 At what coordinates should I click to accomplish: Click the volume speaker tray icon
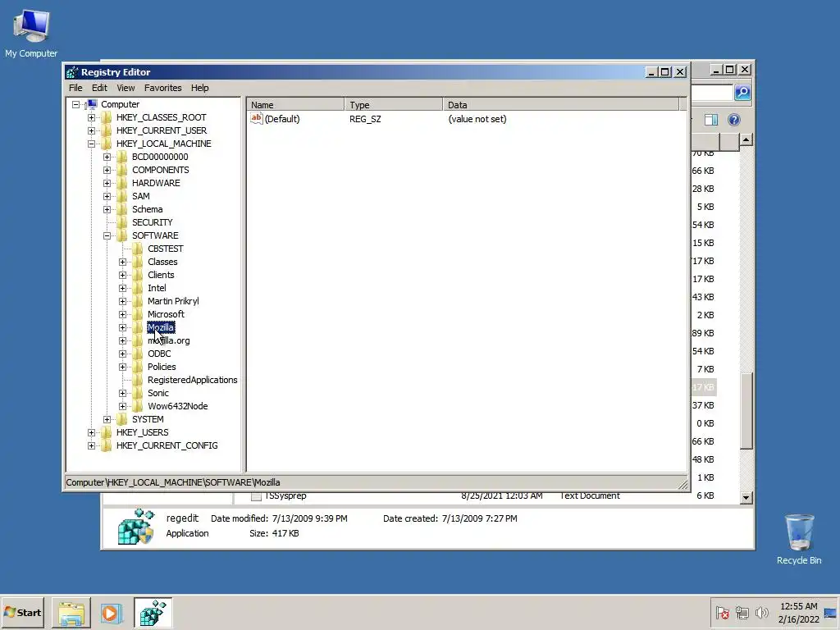point(761,612)
